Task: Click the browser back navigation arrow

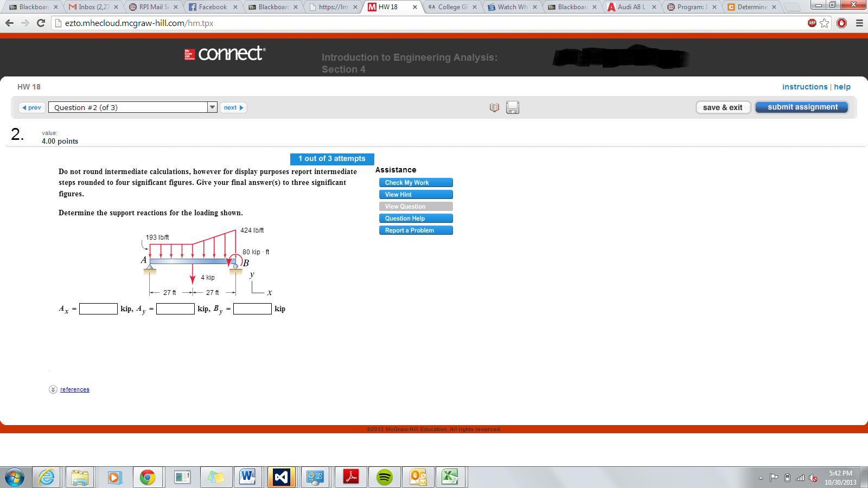Action: (10, 23)
